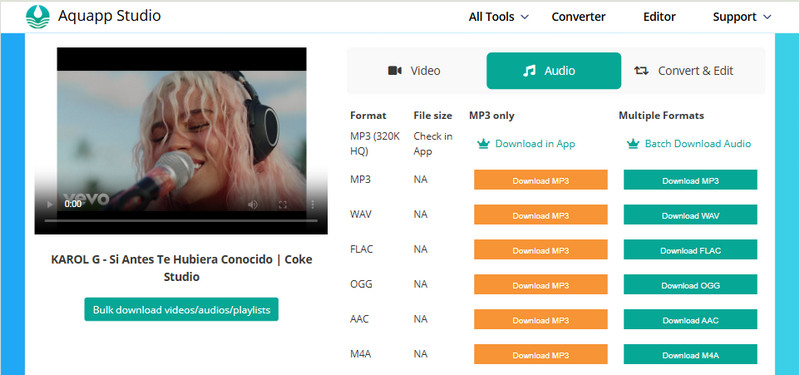Viewport: 800px width, 375px height.
Task: Click Bulk download videos/audios/playlists button
Action: 181,309
